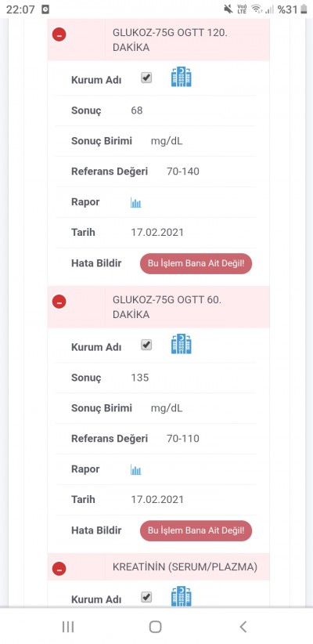Viewport: 313px width, 644px height.
Task: Toggle Kurum Adı checkbox under OGTT 60. DAKİKA
Action: (x=146, y=345)
